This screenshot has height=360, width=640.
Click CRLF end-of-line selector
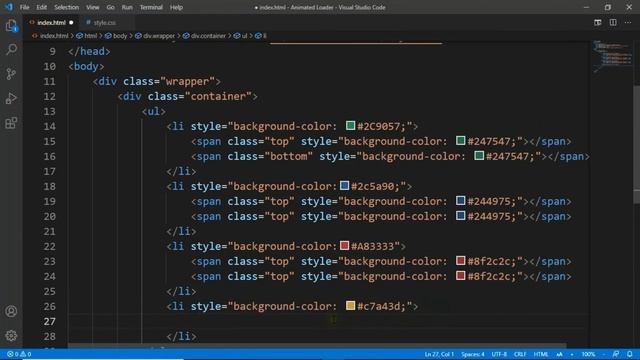520,354
